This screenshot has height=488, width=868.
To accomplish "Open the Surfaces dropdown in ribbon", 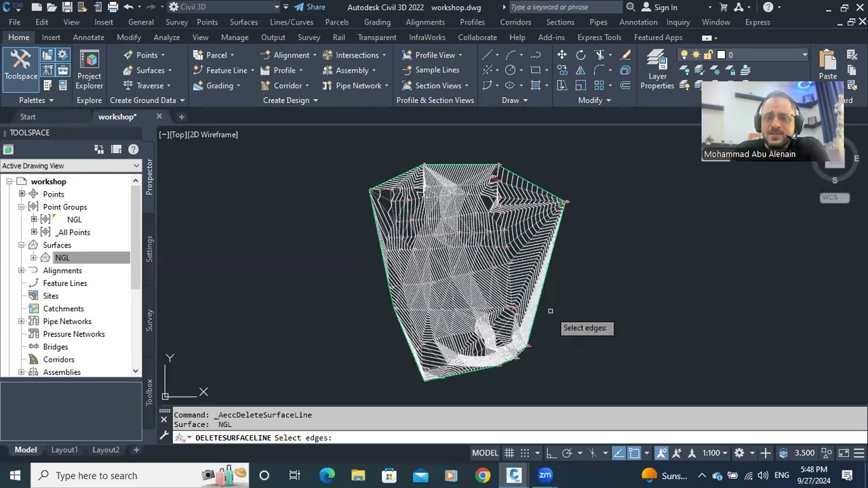I will click(x=148, y=70).
